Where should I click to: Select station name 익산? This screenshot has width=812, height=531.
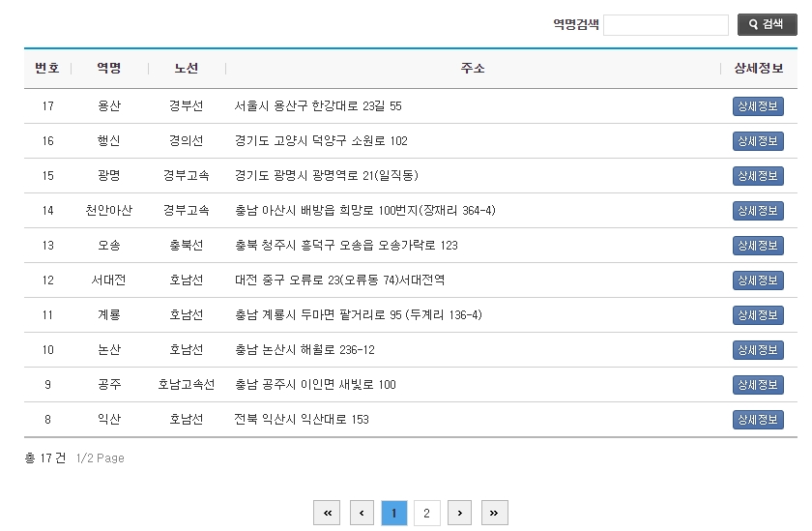109,419
